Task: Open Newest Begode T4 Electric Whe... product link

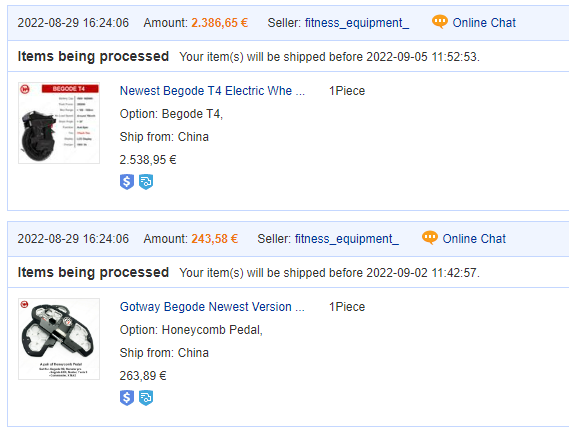Action: (212, 91)
